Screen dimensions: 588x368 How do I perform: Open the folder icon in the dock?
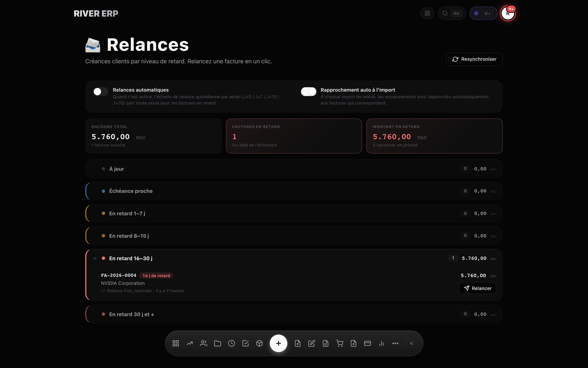(x=218, y=343)
